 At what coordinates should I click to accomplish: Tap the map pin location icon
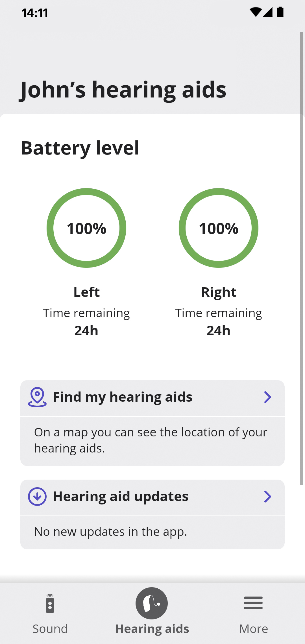pyautogui.click(x=37, y=397)
